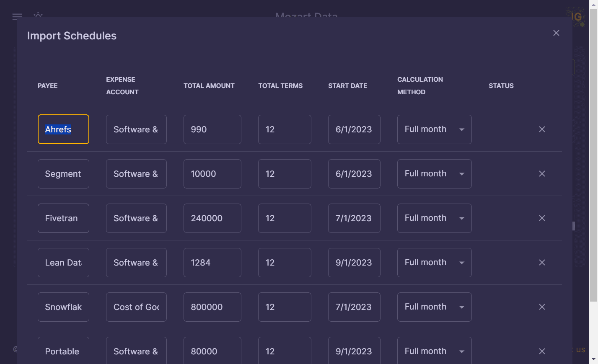Image resolution: width=598 pixels, height=364 pixels.
Task: Close the Import Schedules dialog
Action: [556, 33]
